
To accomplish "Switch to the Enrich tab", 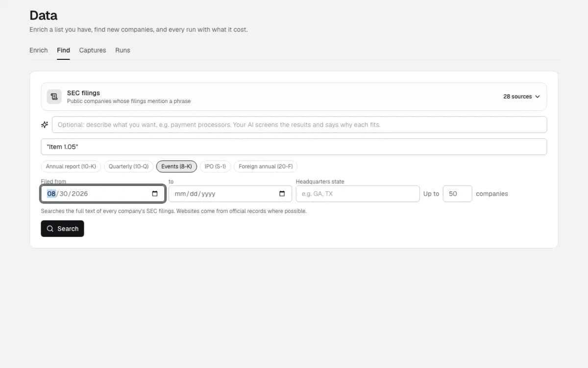I will [39, 50].
